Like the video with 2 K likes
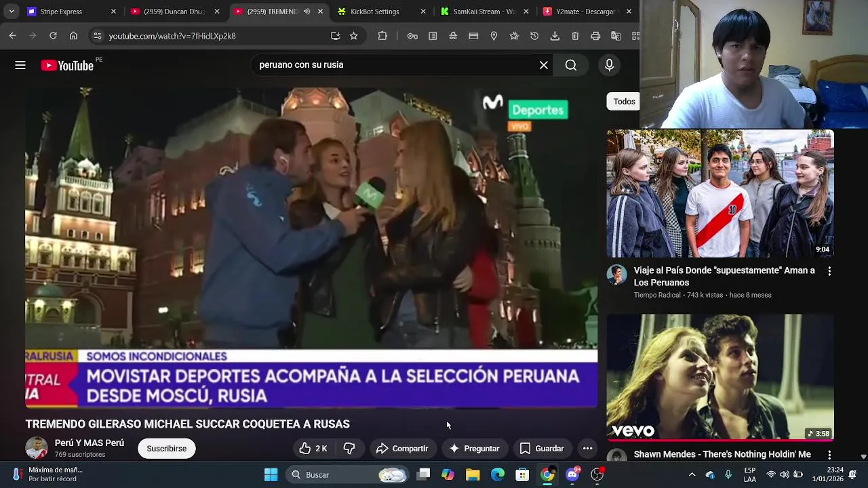This screenshot has width=868, height=488. pyautogui.click(x=313, y=449)
